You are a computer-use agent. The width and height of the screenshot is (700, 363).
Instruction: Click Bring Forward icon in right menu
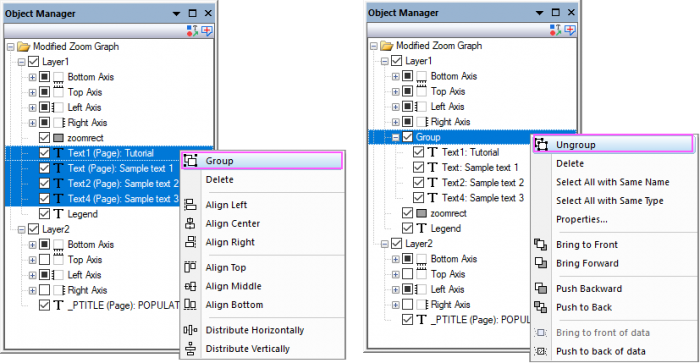coord(541,263)
